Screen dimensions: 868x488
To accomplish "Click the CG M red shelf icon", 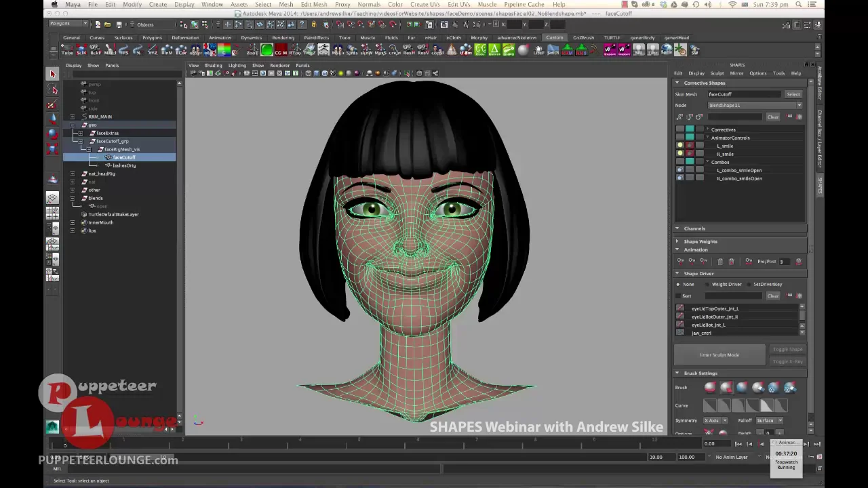I will (281, 50).
